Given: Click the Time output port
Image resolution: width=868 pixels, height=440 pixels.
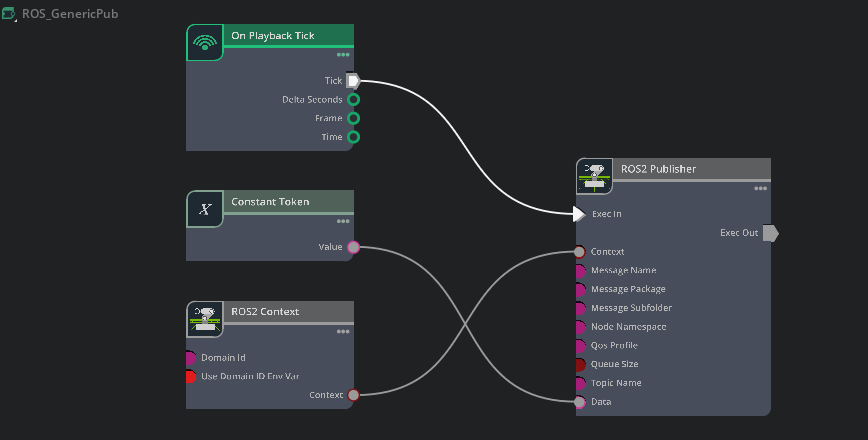Looking at the screenshot, I should (353, 137).
